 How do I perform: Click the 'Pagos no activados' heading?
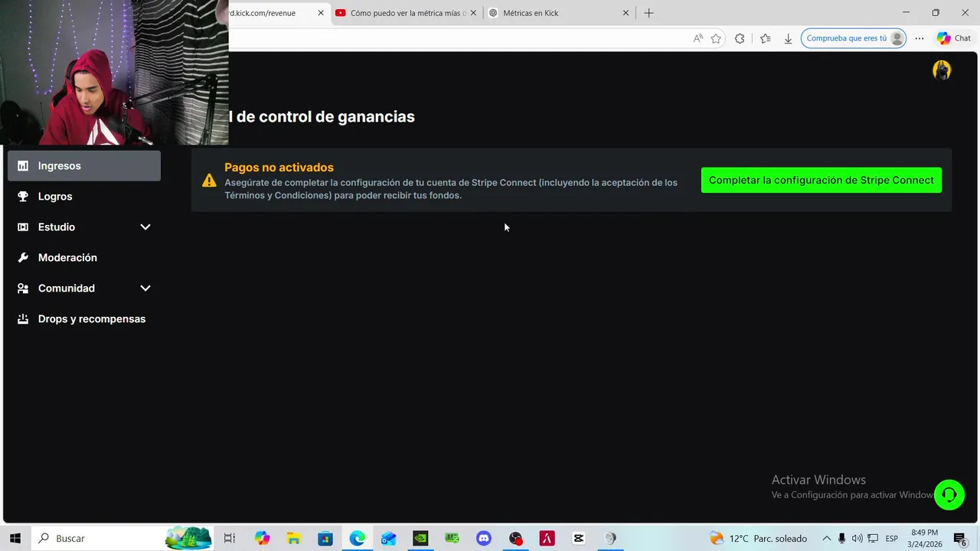[x=279, y=167]
